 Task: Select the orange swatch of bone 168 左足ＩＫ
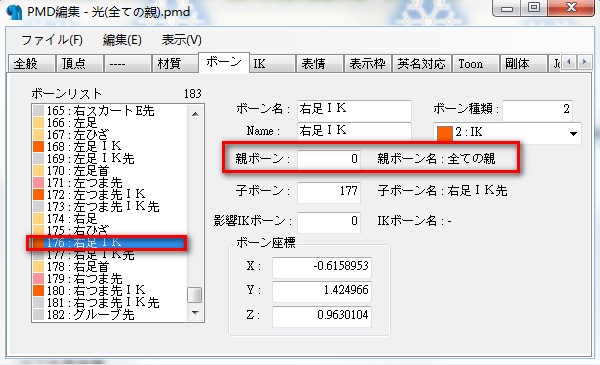click(38, 147)
